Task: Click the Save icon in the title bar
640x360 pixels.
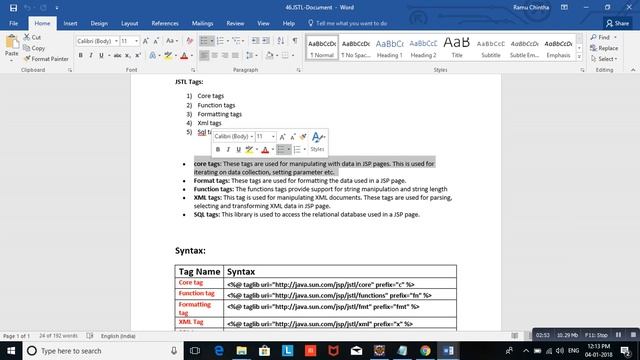Action: (x=13, y=7)
